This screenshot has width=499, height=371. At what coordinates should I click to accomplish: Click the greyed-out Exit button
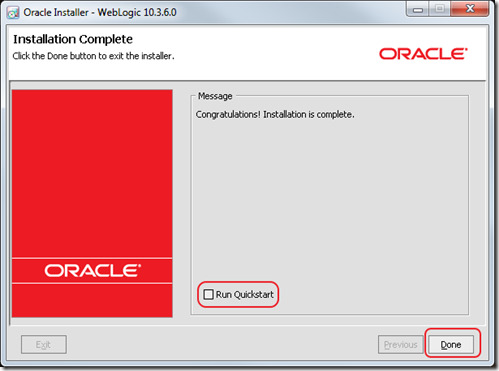[44, 344]
